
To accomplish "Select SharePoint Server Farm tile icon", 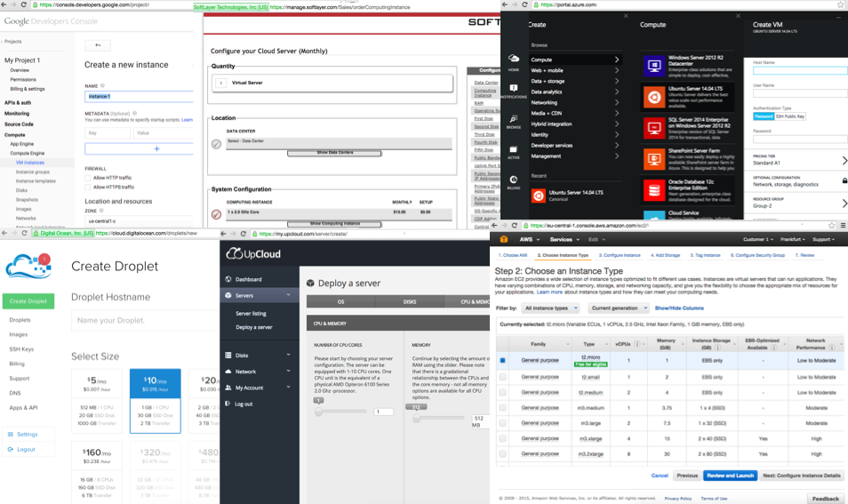I will [x=654, y=159].
